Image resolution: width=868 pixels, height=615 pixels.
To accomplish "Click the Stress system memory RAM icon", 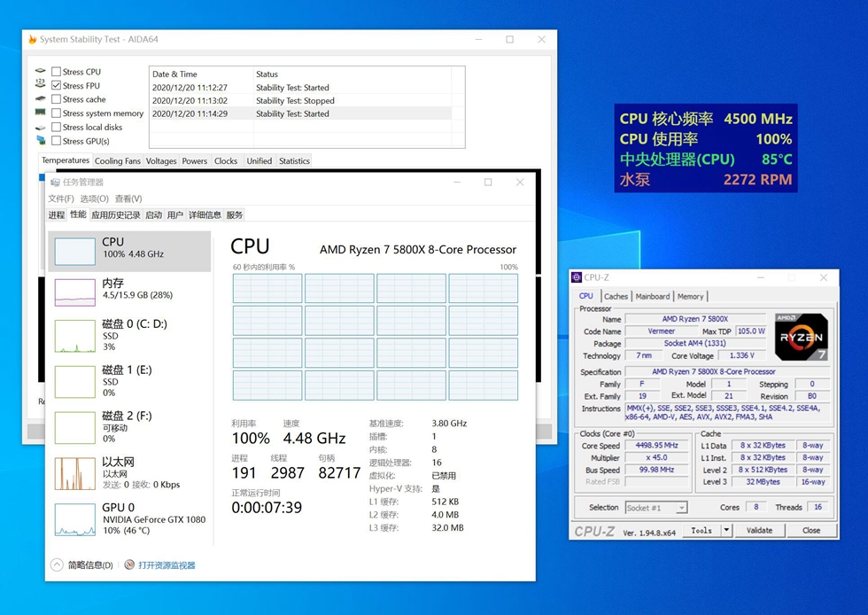I will point(40,113).
